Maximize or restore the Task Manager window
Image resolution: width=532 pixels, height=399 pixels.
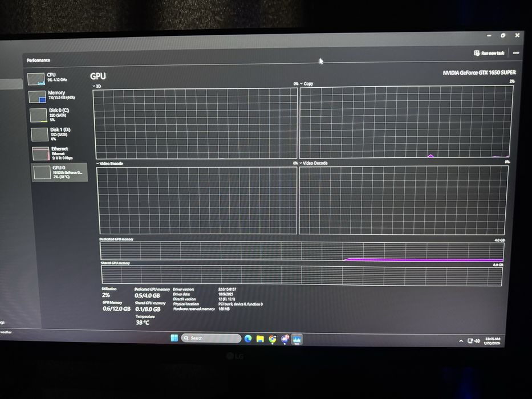(x=503, y=35)
